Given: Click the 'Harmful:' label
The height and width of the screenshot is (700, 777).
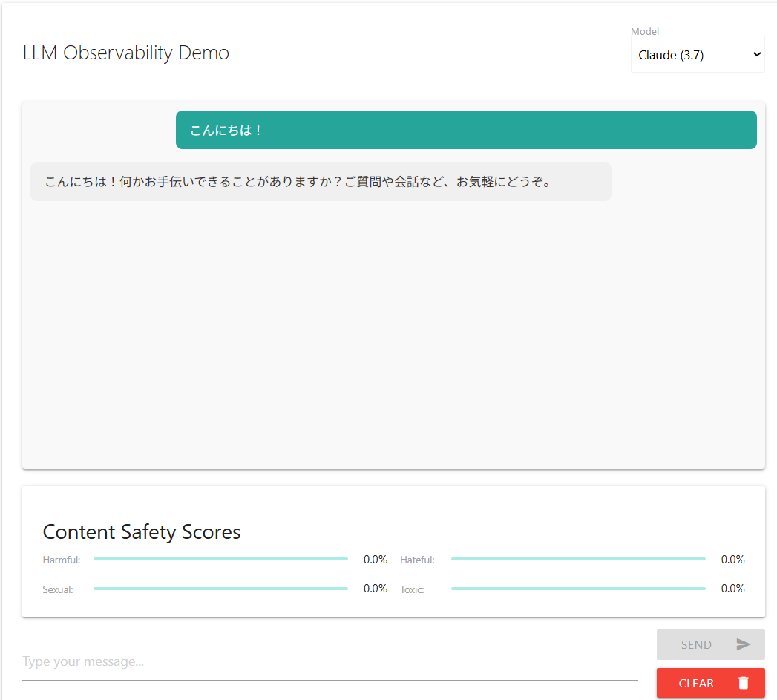Looking at the screenshot, I should (62, 560).
